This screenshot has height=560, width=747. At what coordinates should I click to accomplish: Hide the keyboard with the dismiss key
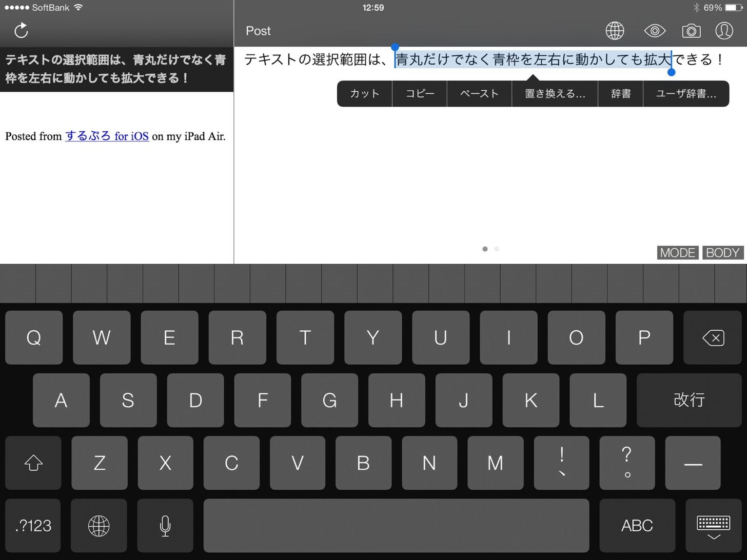(x=714, y=526)
